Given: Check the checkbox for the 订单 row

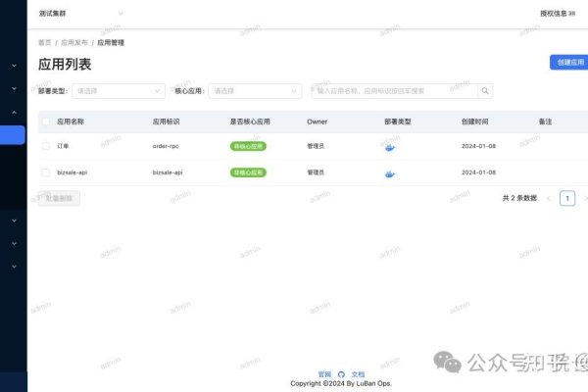Looking at the screenshot, I should pos(46,146).
